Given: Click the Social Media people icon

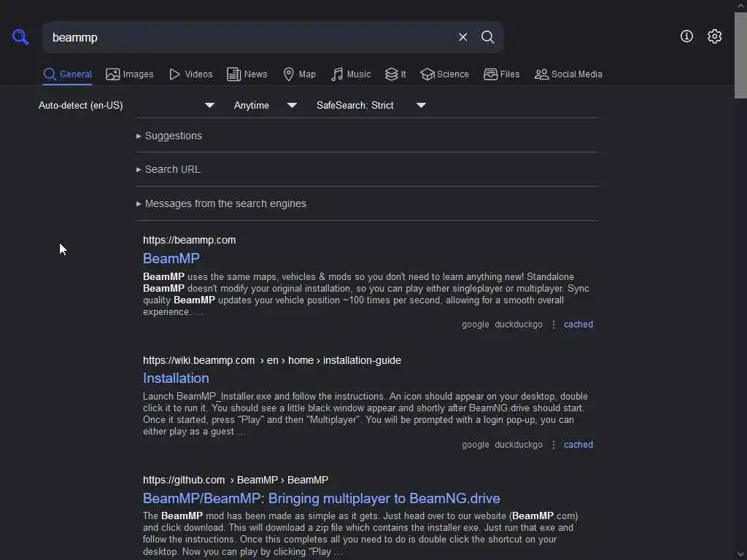Looking at the screenshot, I should pyautogui.click(x=541, y=74).
